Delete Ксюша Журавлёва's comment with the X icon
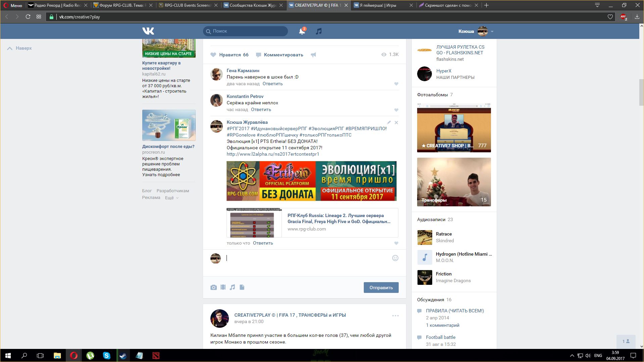Screen dimensions: 644x362 (x=396, y=122)
